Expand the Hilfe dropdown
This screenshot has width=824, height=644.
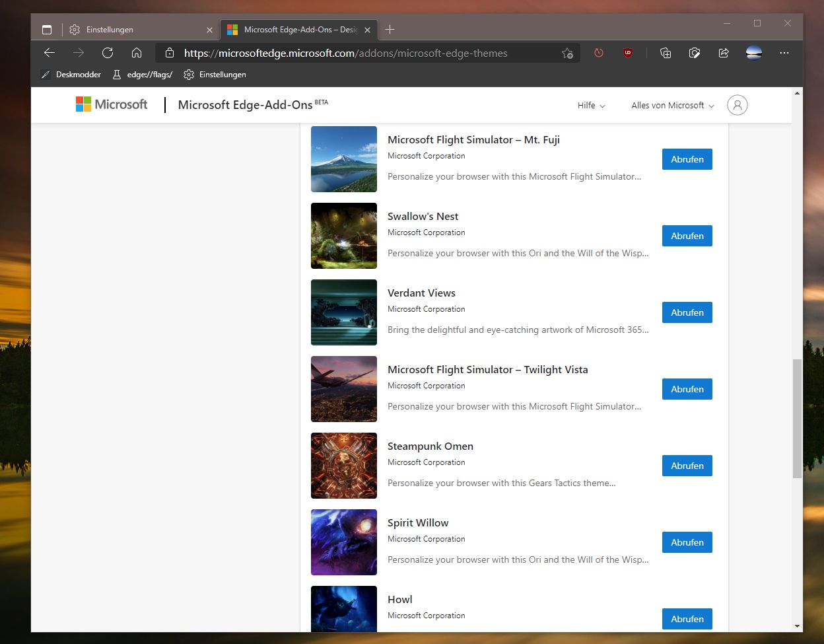[591, 106]
